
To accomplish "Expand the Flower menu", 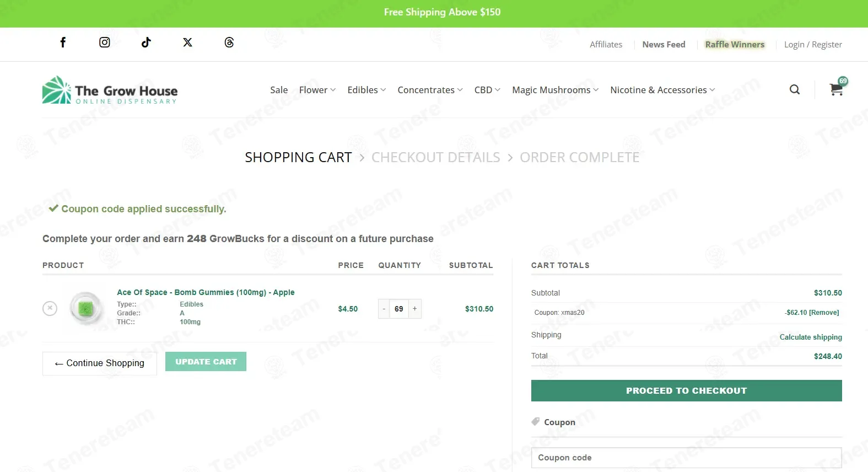I will pos(317,90).
